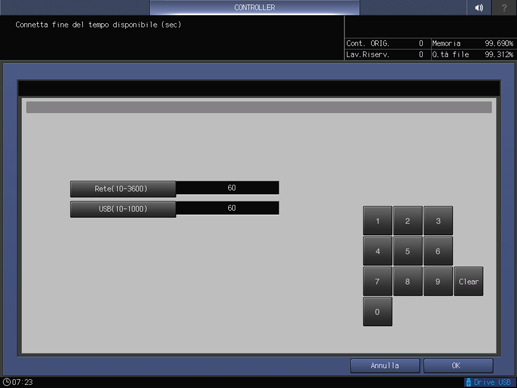Tap keypad digit 8

(408, 281)
